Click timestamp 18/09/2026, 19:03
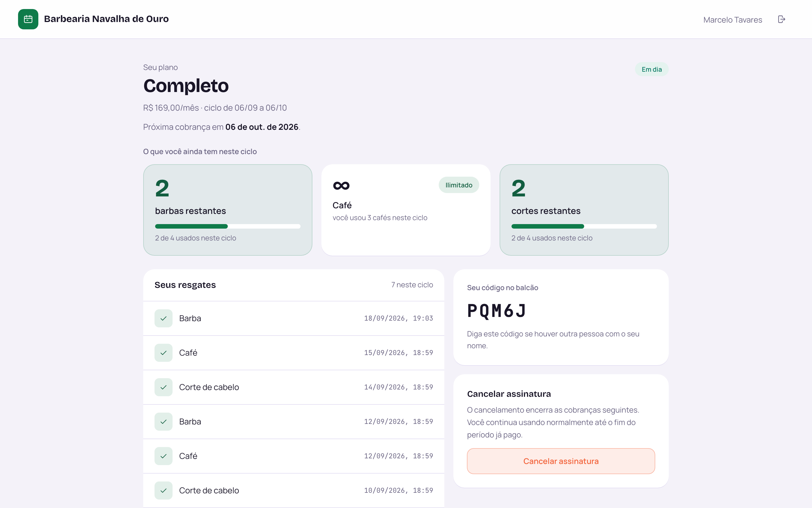The height and width of the screenshot is (508, 812). click(398, 318)
